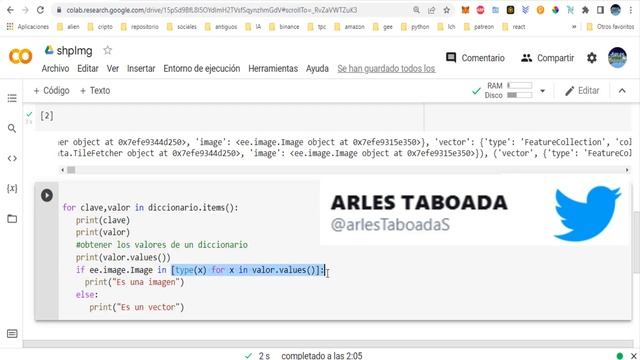Screen dimensions: 640x360
Task: Open the browser extensions puzzle icon
Action: (x=585, y=10)
